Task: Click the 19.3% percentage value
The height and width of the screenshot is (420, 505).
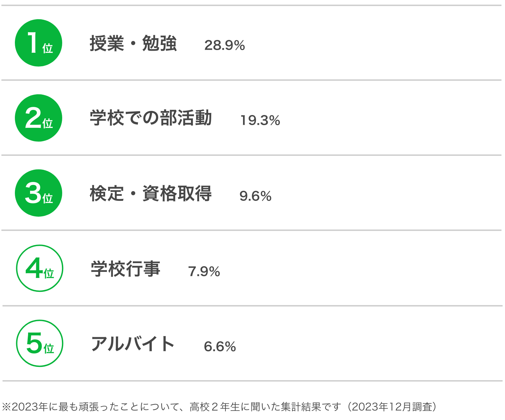Action: coord(260,120)
